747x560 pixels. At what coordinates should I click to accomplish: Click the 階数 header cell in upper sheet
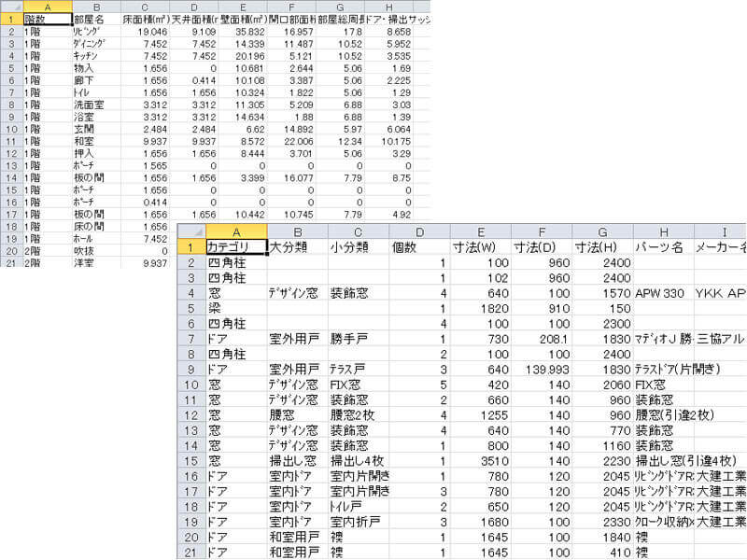(47, 19)
